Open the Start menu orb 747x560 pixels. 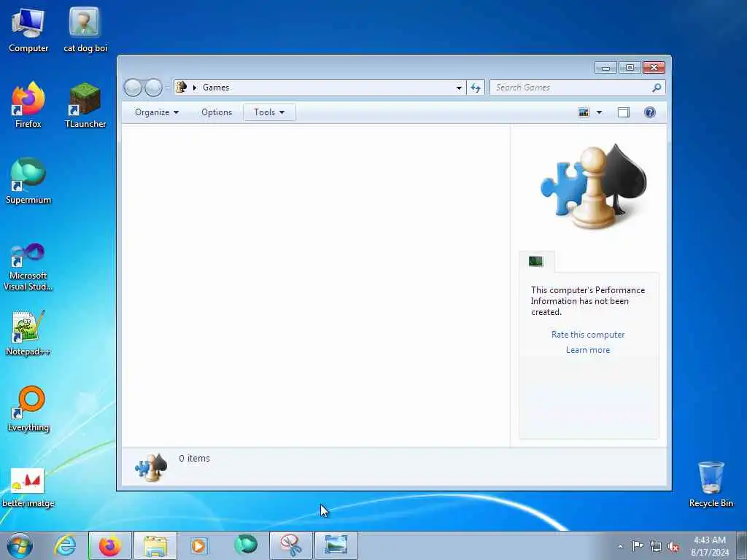click(x=20, y=545)
